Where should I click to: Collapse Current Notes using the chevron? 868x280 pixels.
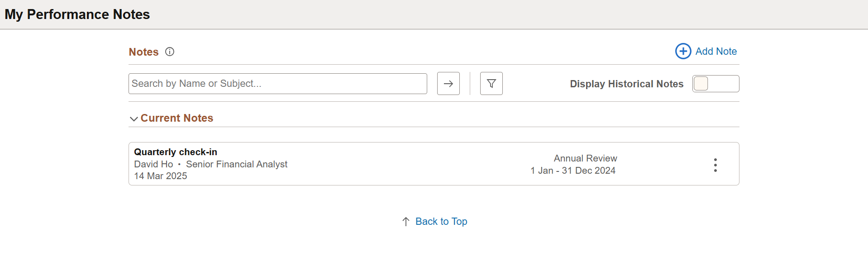tap(134, 119)
